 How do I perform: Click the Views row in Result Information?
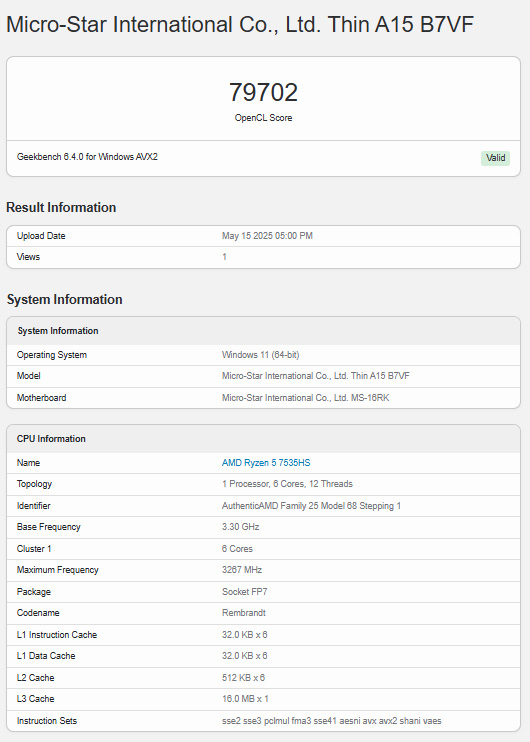tap(264, 257)
